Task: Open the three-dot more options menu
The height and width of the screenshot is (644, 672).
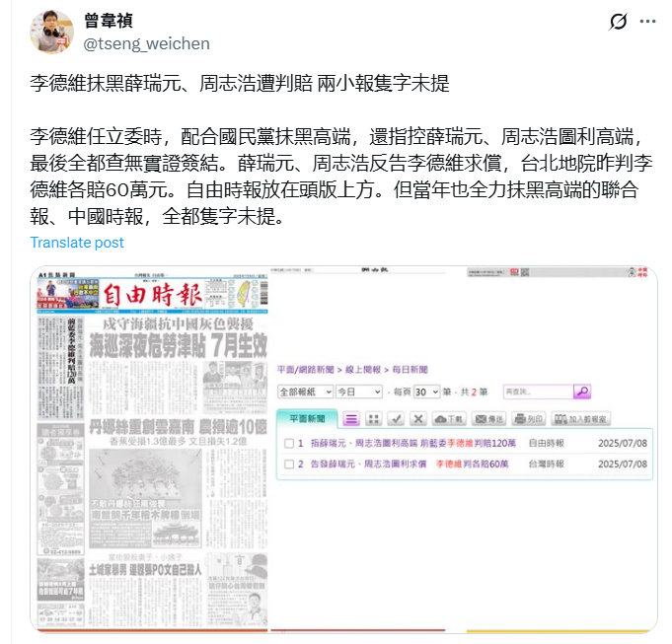Action: click(x=647, y=21)
